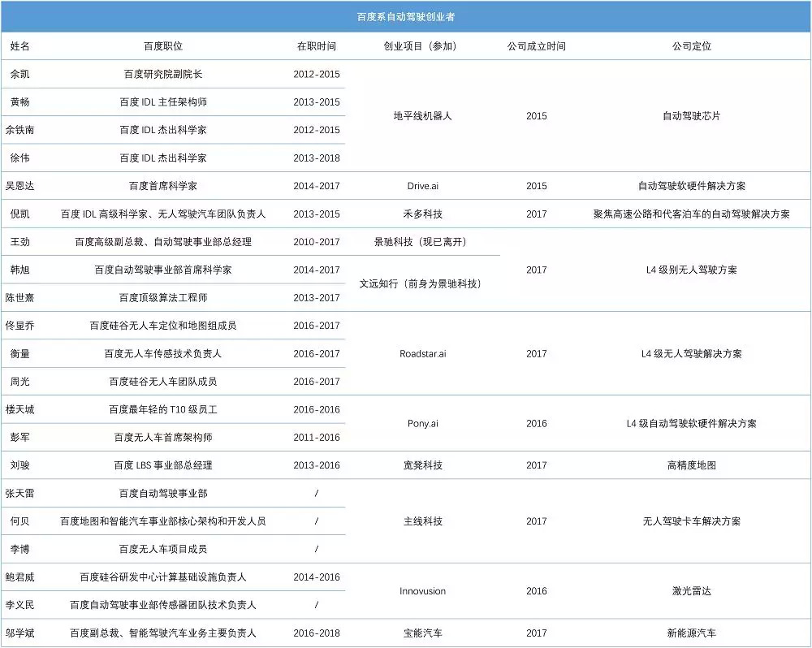Select the 在职时间 column header

pos(317,46)
